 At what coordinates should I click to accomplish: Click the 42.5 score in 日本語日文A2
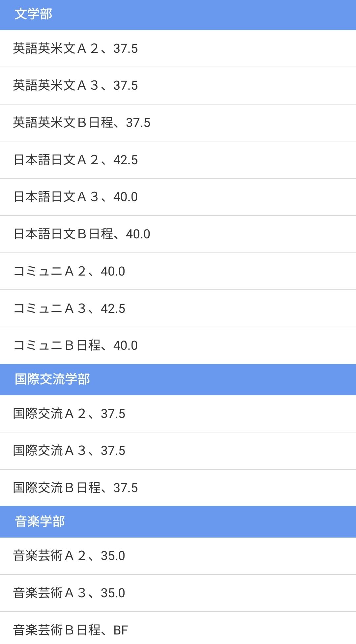(x=126, y=160)
